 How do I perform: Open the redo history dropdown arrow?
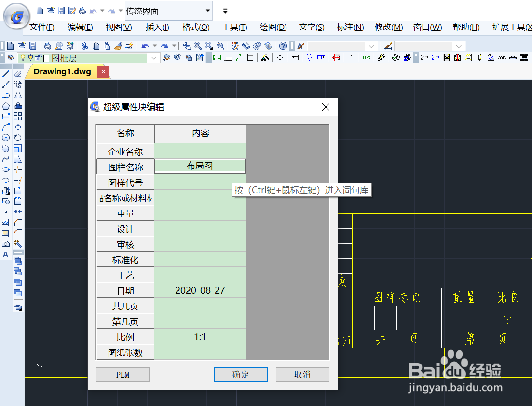(x=174, y=46)
